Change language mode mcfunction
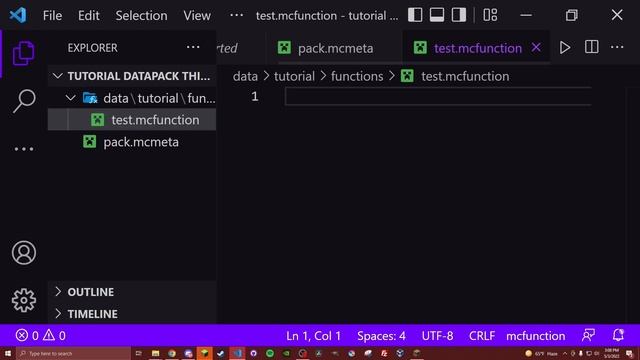Screen dimensions: 640x360 536,336
